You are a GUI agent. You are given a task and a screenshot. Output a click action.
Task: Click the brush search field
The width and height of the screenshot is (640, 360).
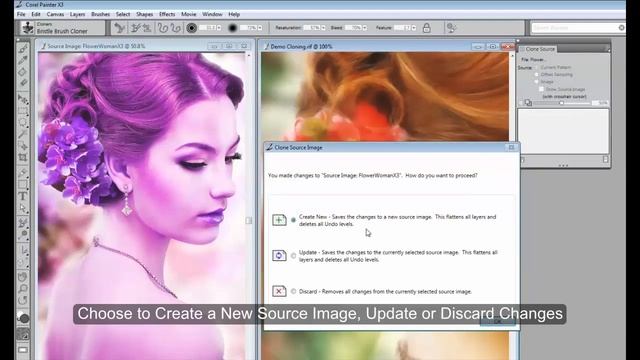pos(578,28)
